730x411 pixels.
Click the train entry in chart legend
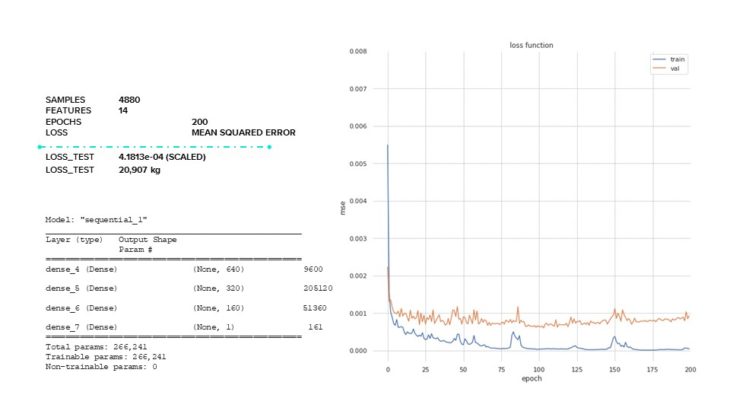pyautogui.click(x=677, y=60)
